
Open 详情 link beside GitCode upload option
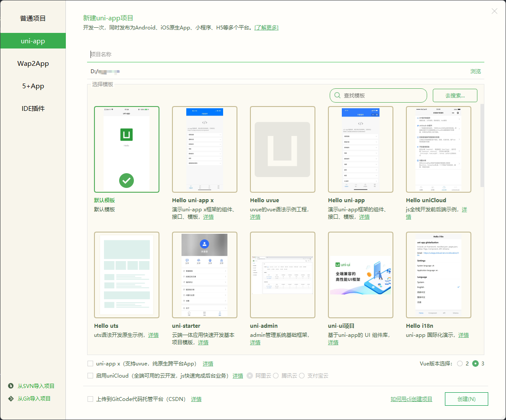tap(196, 399)
